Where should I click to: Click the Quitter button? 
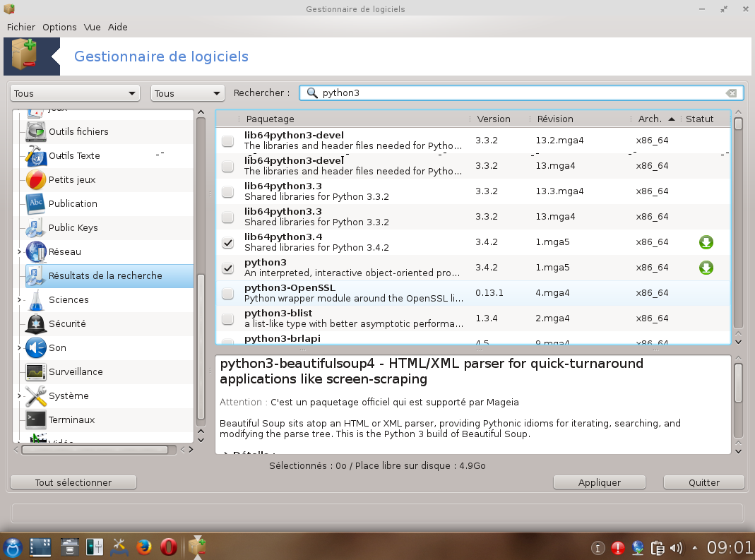(x=704, y=482)
